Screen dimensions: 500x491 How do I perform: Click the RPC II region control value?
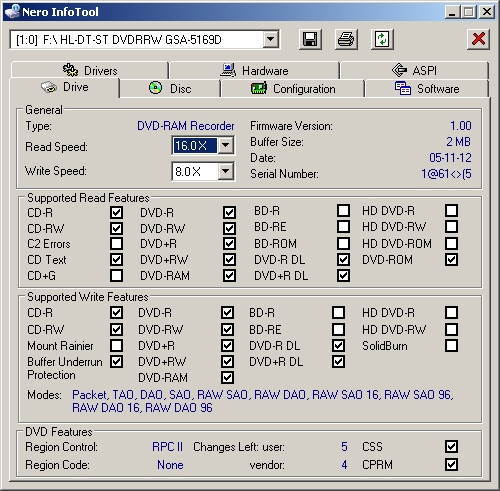coord(167,447)
